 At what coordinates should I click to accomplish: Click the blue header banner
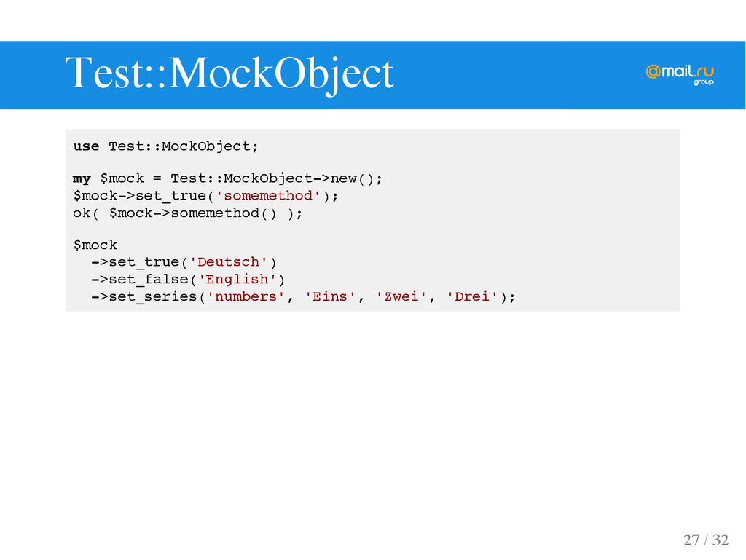[x=372, y=75]
